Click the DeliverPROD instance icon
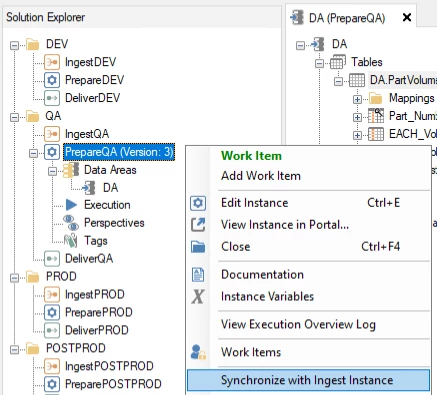Image resolution: width=437 pixels, height=395 pixels. (x=52, y=330)
